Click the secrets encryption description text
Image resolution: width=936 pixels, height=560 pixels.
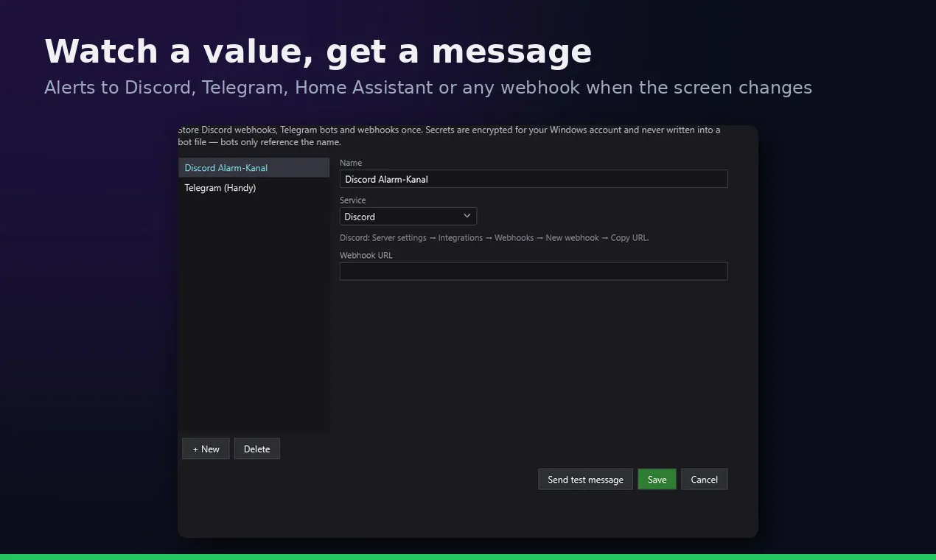coord(450,136)
